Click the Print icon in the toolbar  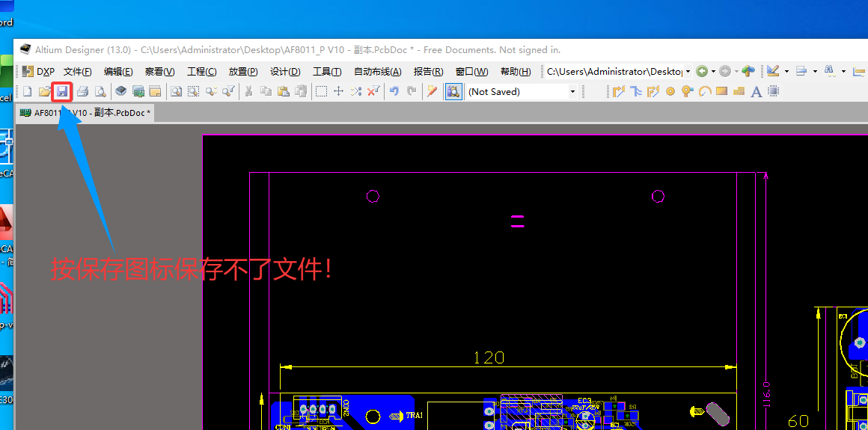click(x=83, y=91)
